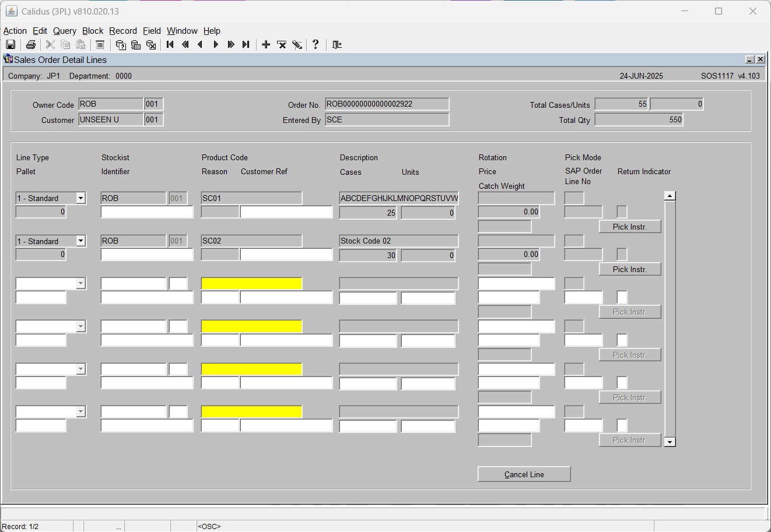Go to next block double-arrow
The image size is (771, 532).
231,45
